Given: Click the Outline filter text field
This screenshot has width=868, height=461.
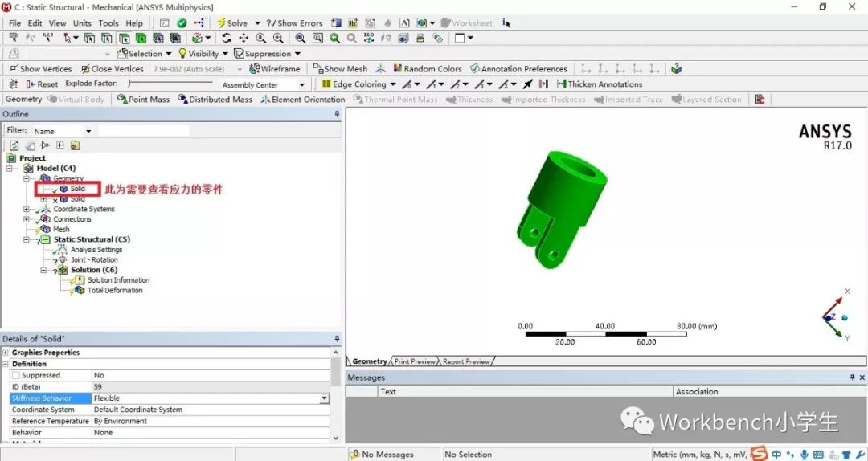Looking at the screenshot, I should (x=143, y=131).
